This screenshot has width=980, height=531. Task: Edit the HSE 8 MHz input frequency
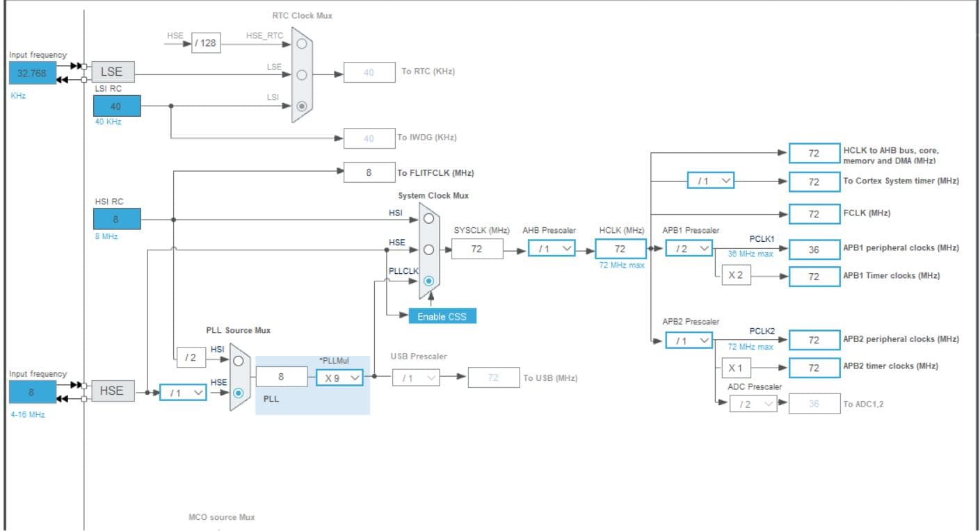33,392
